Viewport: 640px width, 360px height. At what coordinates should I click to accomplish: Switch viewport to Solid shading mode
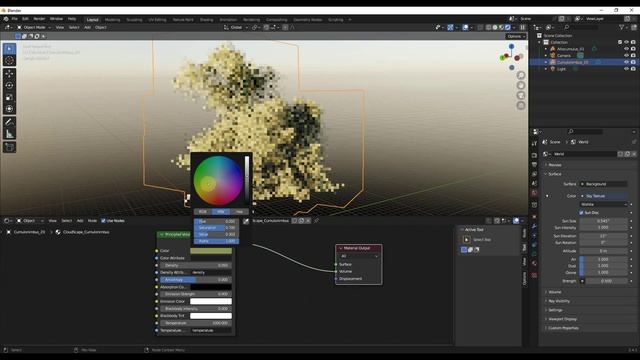pyautogui.click(x=495, y=27)
